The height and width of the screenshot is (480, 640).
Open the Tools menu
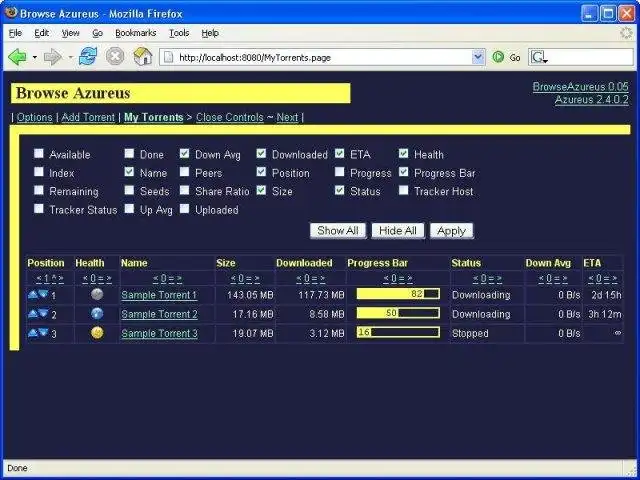[x=179, y=33]
